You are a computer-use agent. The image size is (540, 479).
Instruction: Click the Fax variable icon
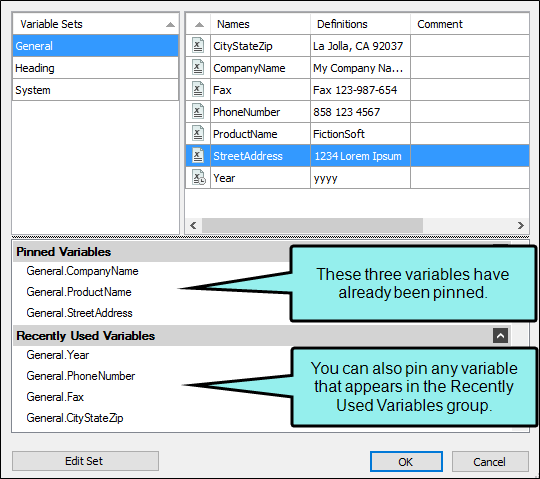tap(198, 90)
